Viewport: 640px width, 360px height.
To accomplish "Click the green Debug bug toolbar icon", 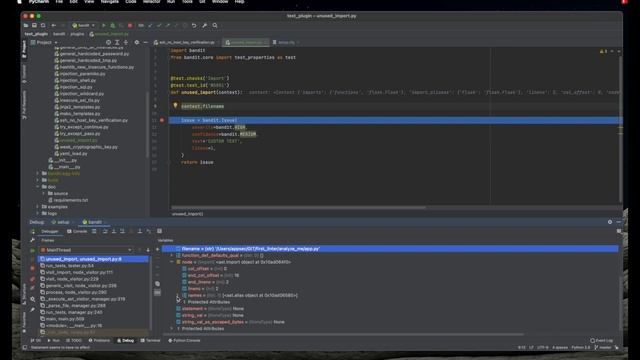I will pos(113,25).
